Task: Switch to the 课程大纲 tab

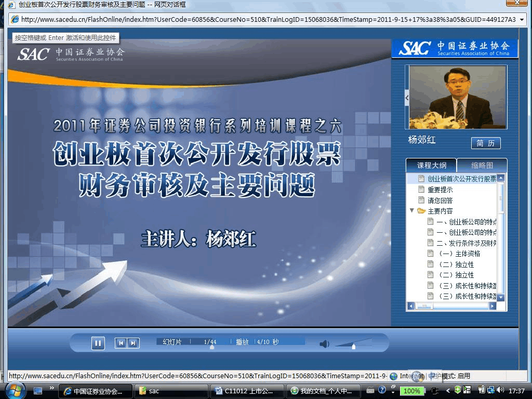Action: [x=431, y=165]
